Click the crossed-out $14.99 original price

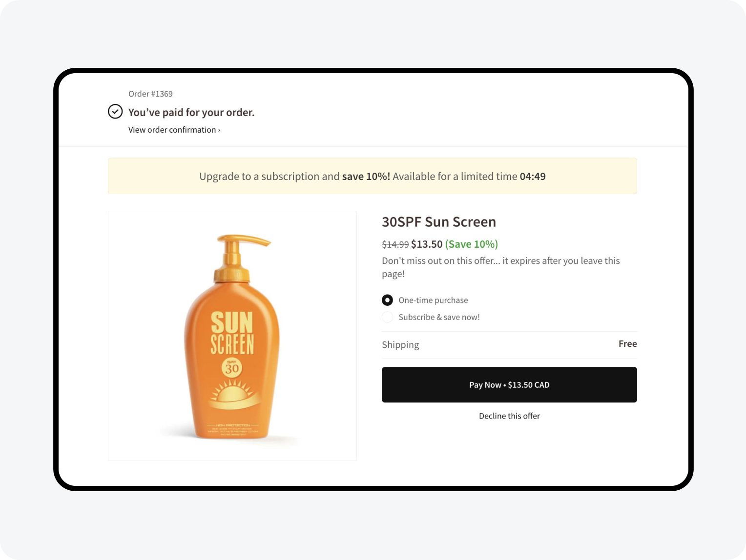tap(395, 244)
